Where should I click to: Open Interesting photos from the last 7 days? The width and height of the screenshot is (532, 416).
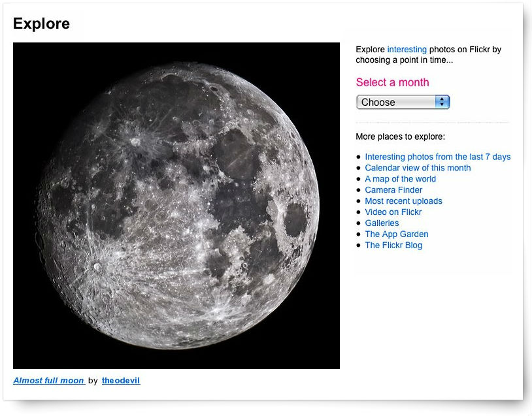click(437, 157)
